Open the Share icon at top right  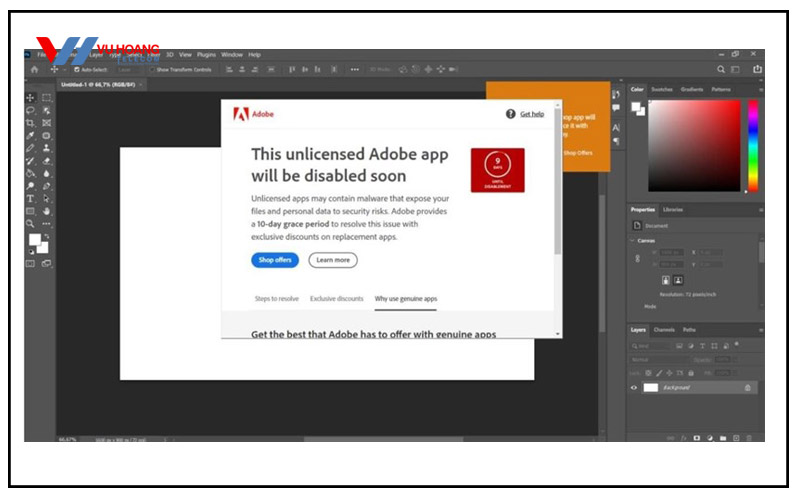[757, 69]
